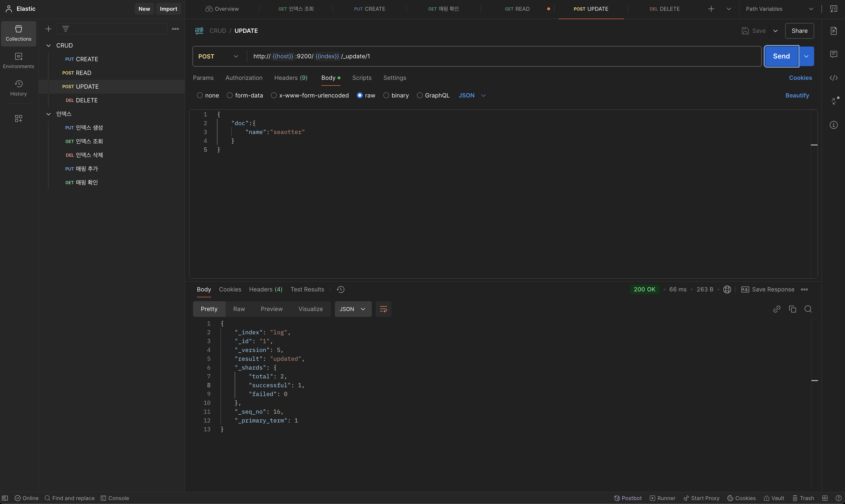Select the GraphQL body option

(420, 96)
